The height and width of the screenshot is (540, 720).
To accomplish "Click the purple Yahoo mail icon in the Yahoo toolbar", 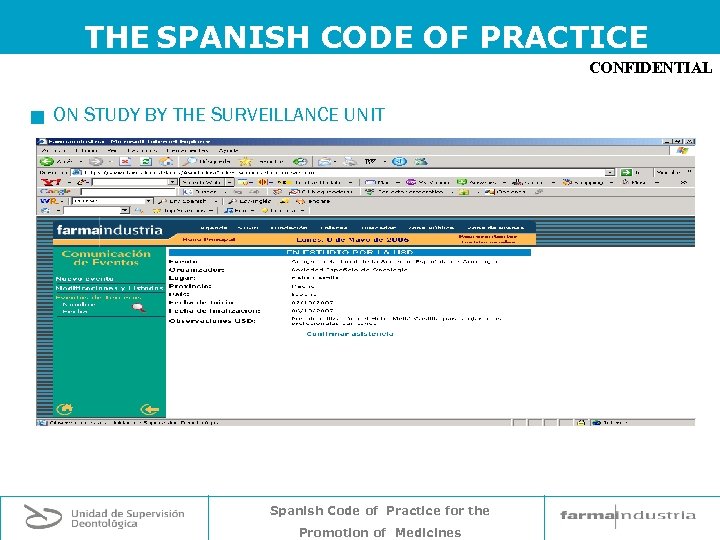I will point(411,182).
